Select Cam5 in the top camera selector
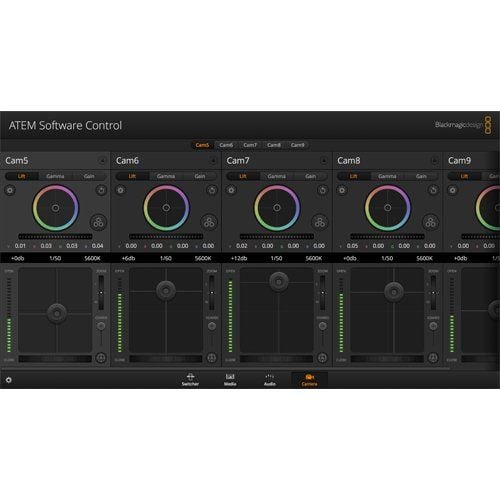This screenshot has height=500, width=500. click(x=202, y=145)
